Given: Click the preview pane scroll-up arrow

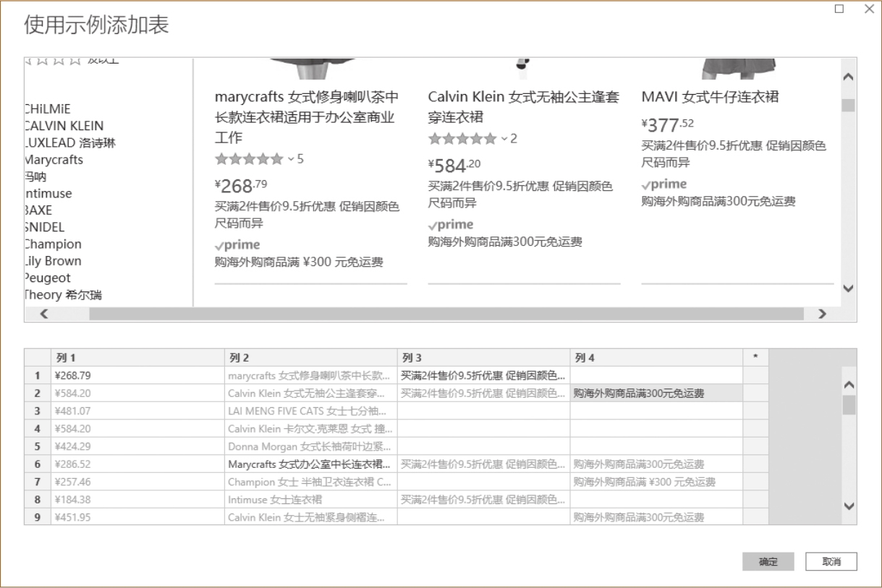Looking at the screenshot, I should pos(849,77).
